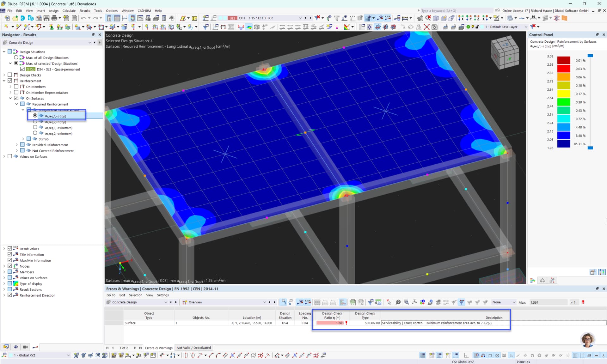Click the print icon in main toolbar

[x=54, y=18]
